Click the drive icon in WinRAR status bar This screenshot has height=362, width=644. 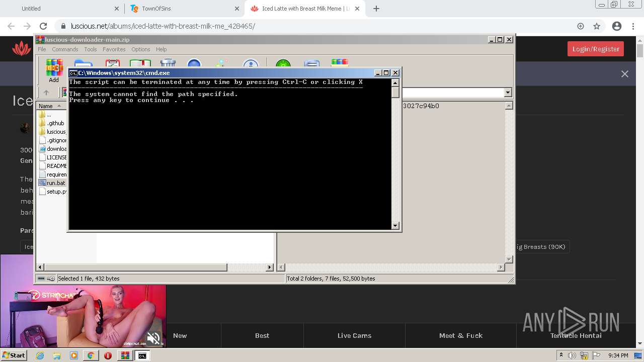click(41, 279)
